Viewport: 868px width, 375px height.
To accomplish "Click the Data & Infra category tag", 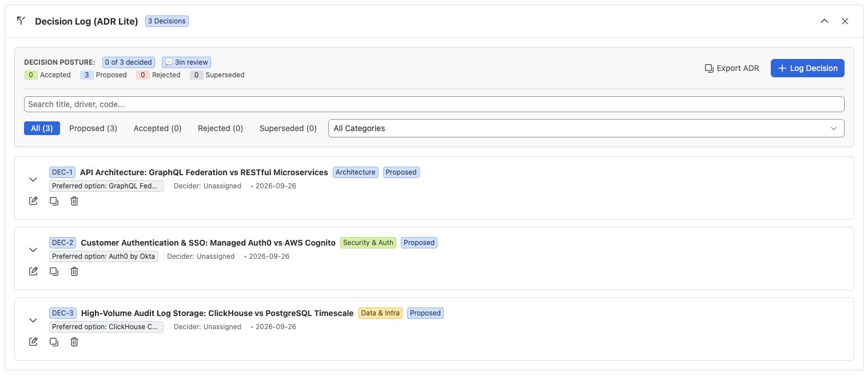I will (x=380, y=313).
